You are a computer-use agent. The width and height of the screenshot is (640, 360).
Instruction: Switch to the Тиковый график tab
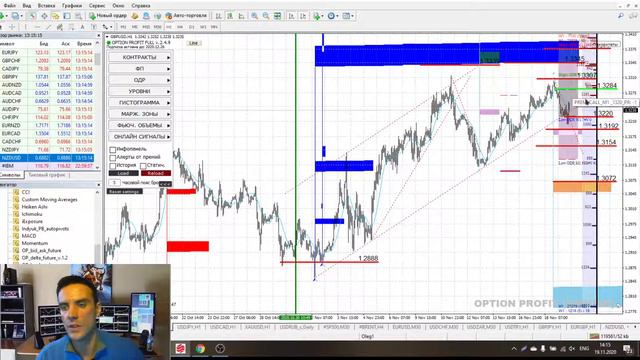(x=47, y=175)
